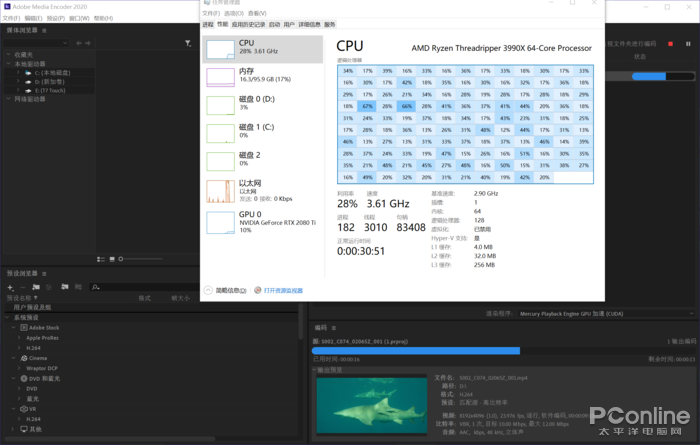
Task: Sort presets by 预设名称 column header
Action: click(22, 298)
